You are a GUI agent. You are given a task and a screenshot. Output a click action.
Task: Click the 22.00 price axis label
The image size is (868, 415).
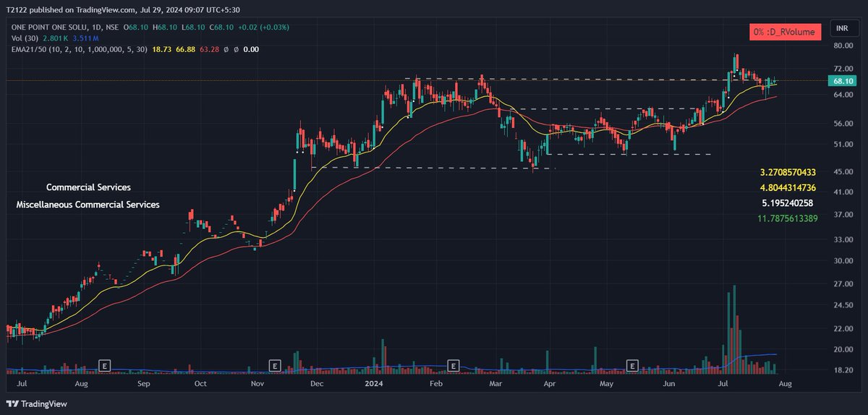(843, 329)
